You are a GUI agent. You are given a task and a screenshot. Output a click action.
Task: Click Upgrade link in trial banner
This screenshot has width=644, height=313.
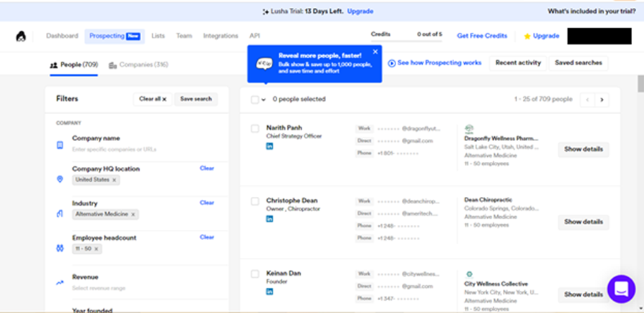pyautogui.click(x=360, y=11)
